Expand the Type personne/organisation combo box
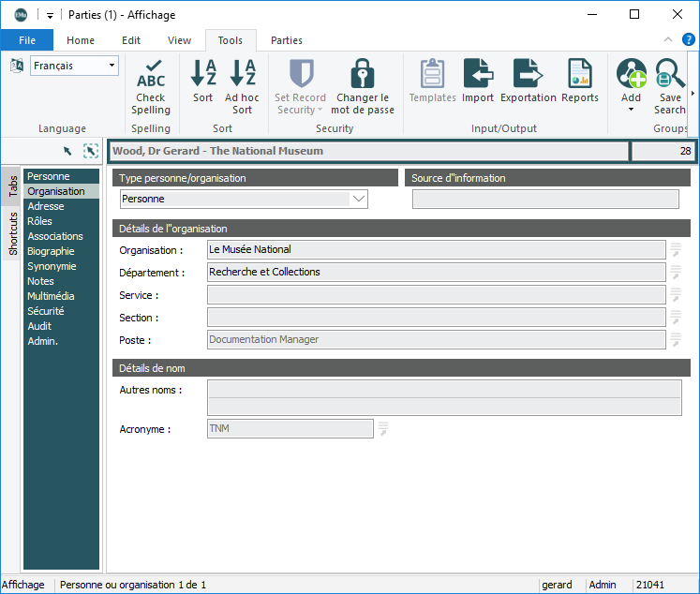Image resolution: width=700 pixels, height=594 pixels. [358, 199]
